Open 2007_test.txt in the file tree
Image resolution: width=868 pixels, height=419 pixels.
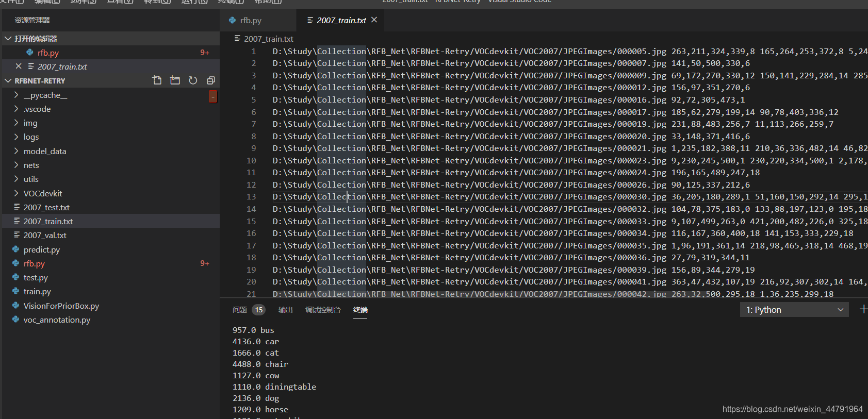pyautogui.click(x=111, y=208)
